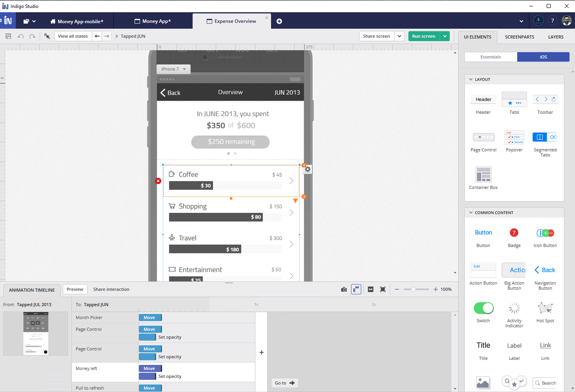Click the Back button on phone canvas
Image resolution: width=575 pixels, height=392 pixels.
point(170,93)
